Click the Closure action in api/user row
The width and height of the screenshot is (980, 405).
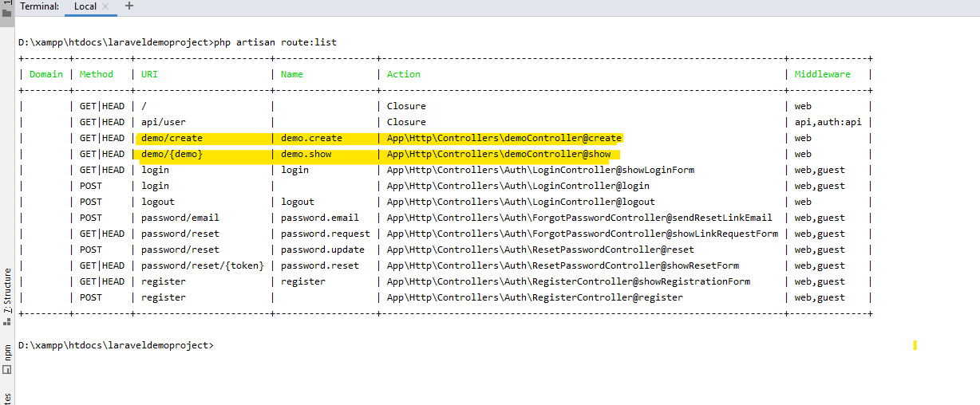point(406,122)
